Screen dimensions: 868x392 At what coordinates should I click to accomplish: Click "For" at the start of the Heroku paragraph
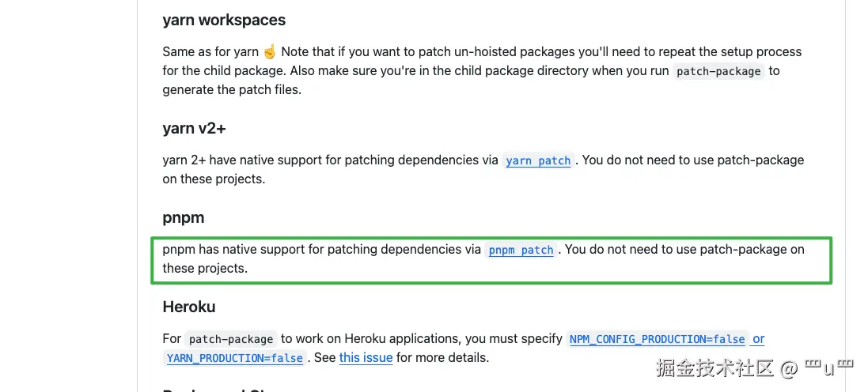coord(172,339)
